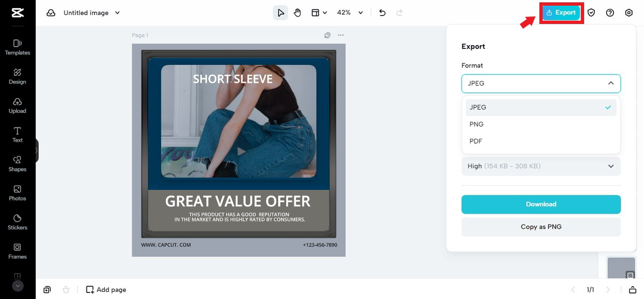
Task: Open the 42% zoom level dropdown
Action: (350, 13)
